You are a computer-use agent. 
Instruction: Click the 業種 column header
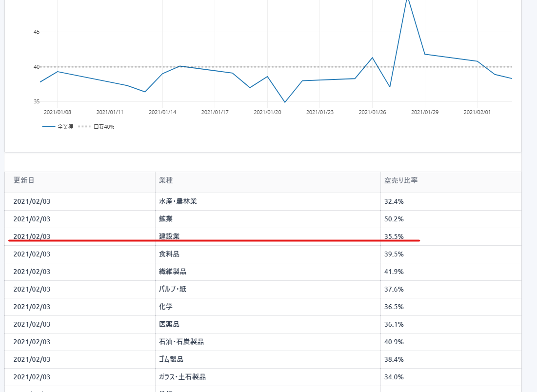tap(166, 180)
